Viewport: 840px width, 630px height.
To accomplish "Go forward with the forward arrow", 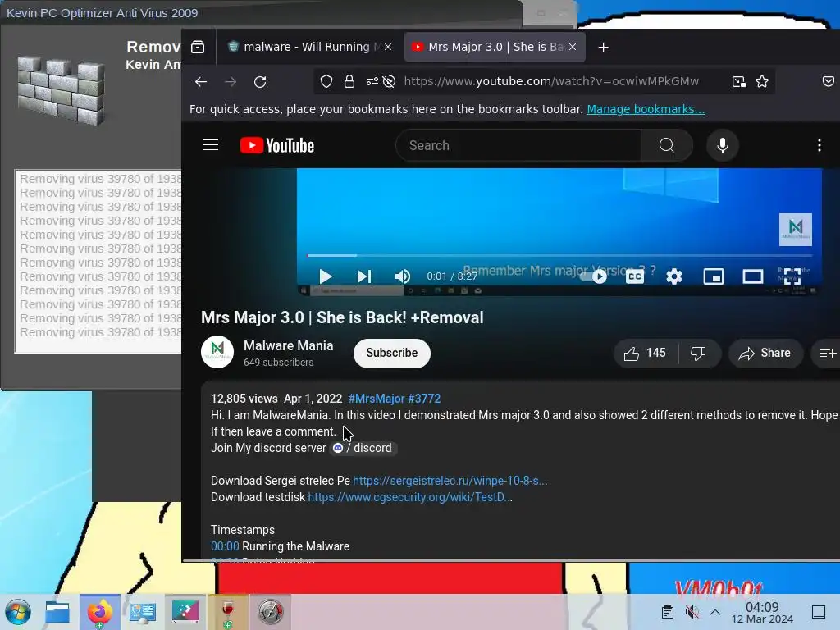I will point(231,81).
